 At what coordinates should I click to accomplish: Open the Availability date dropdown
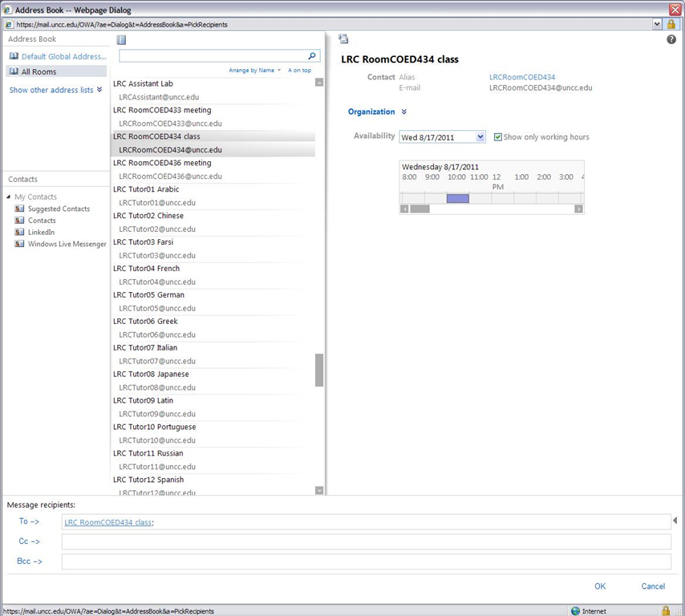coord(480,137)
